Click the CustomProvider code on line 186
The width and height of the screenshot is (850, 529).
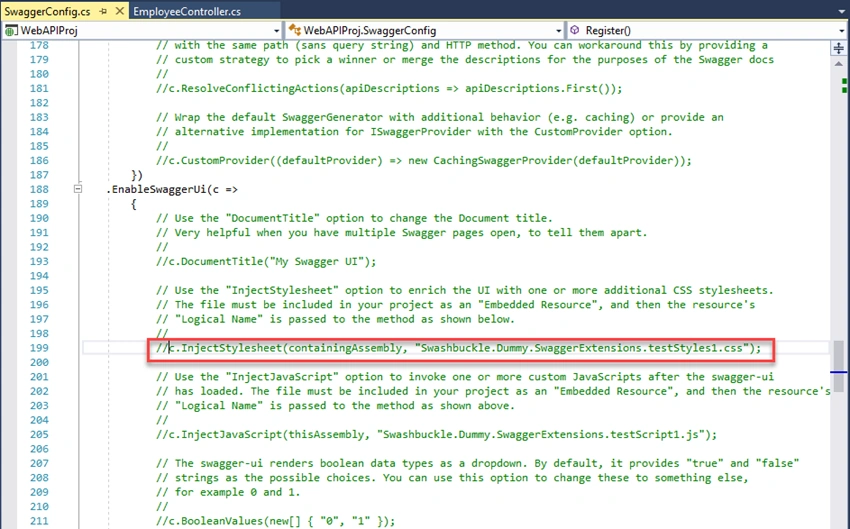coord(423,160)
